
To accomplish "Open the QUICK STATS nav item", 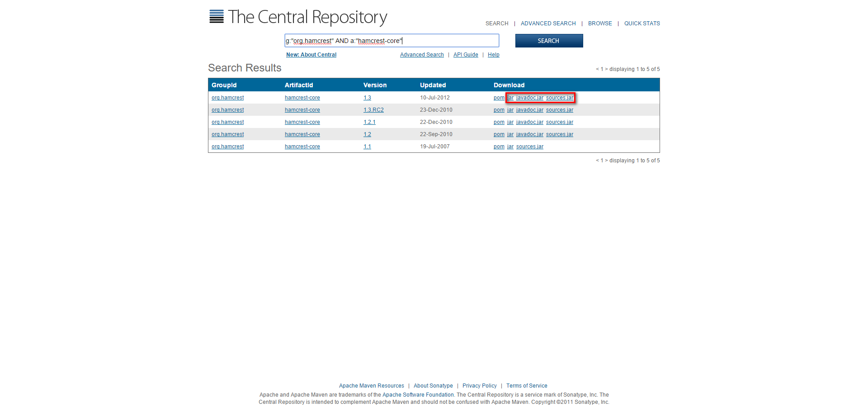I will tap(642, 24).
